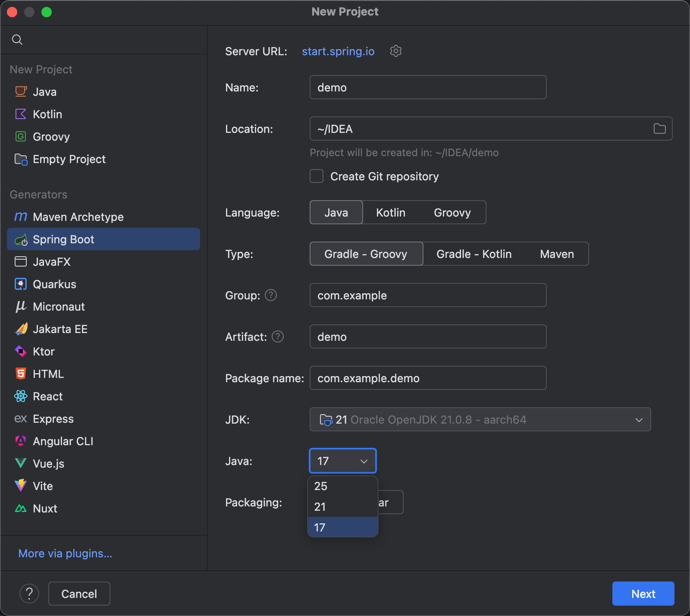Click the Next button
Screen dimensions: 690x616
click(x=643, y=594)
